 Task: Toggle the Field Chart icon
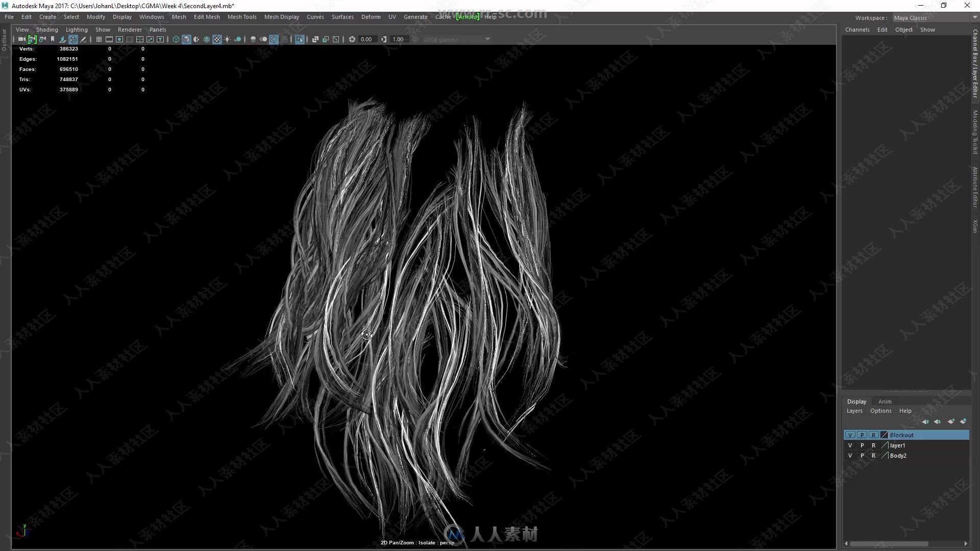point(140,39)
